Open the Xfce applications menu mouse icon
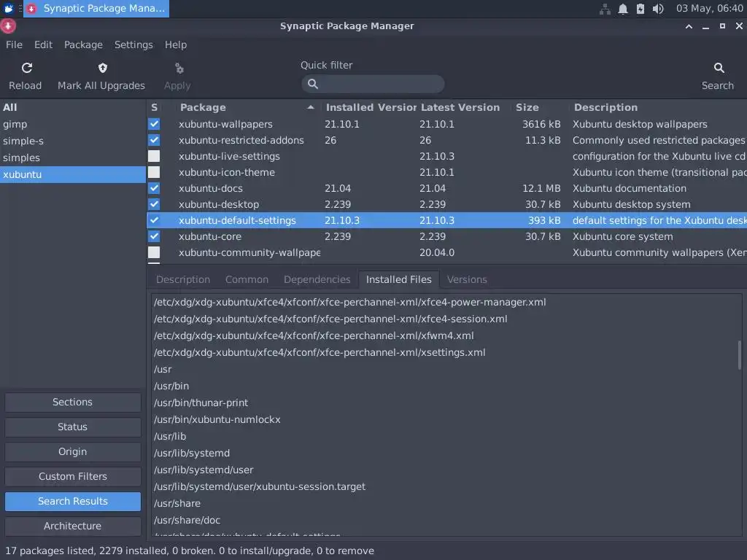 [9, 8]
